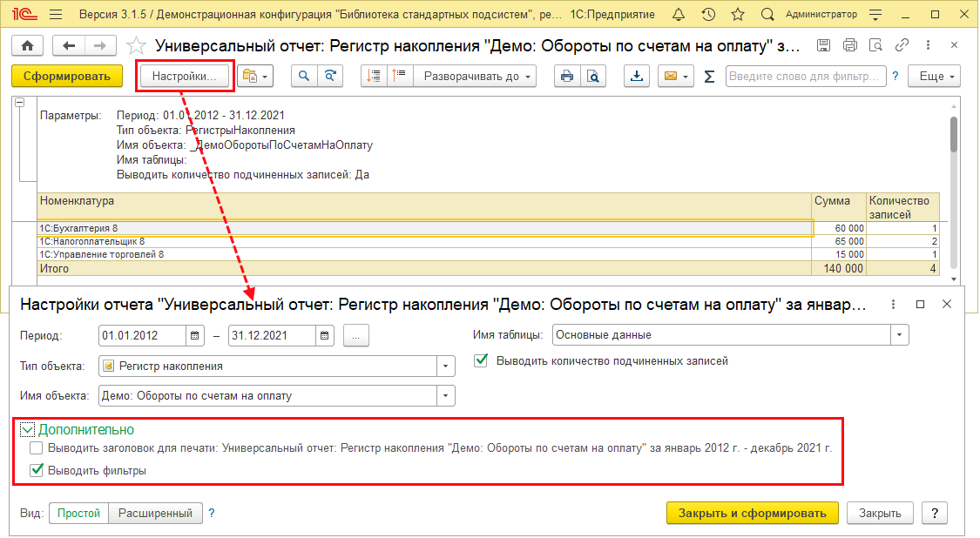The height and width of the screenshot is (538, 980).
Task: Open end date calendar picker
Action: coord(325,335)
